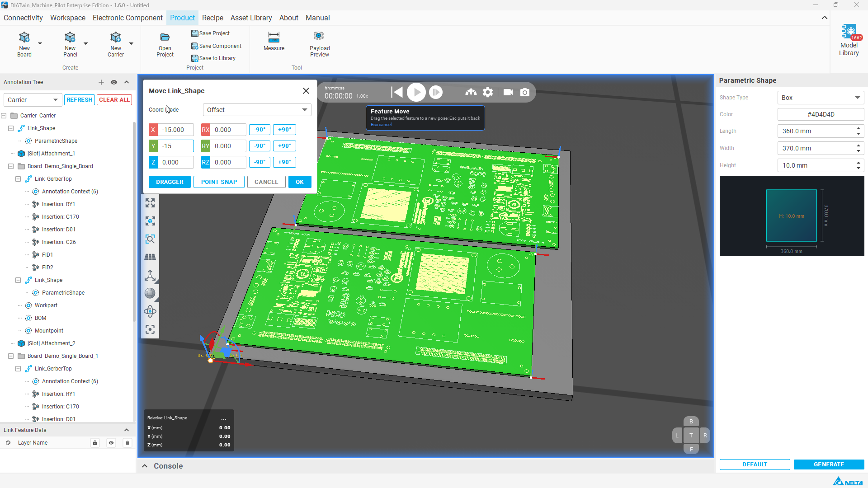Click the GENERATE button
868x488 pixels.
829,465
